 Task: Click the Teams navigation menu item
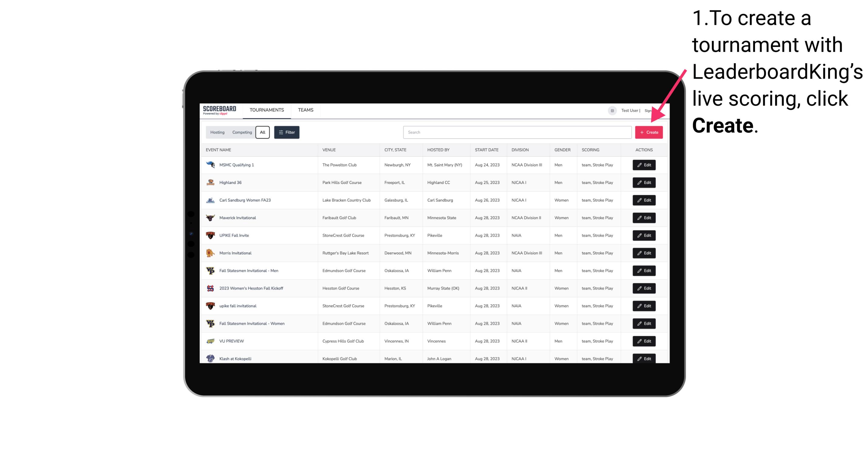306,110
